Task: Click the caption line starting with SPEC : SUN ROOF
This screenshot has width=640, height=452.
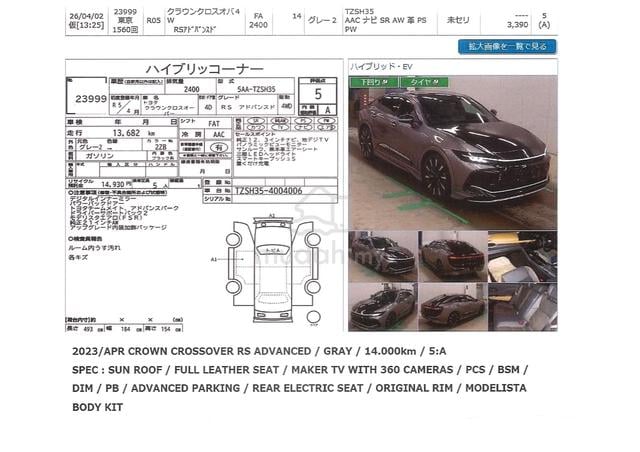Action: pos(300,370)
